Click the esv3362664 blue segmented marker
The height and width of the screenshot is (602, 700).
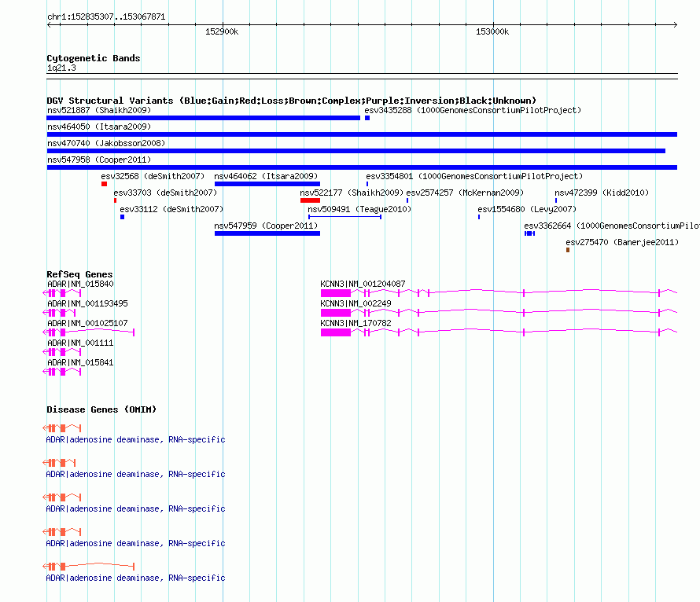529,233
